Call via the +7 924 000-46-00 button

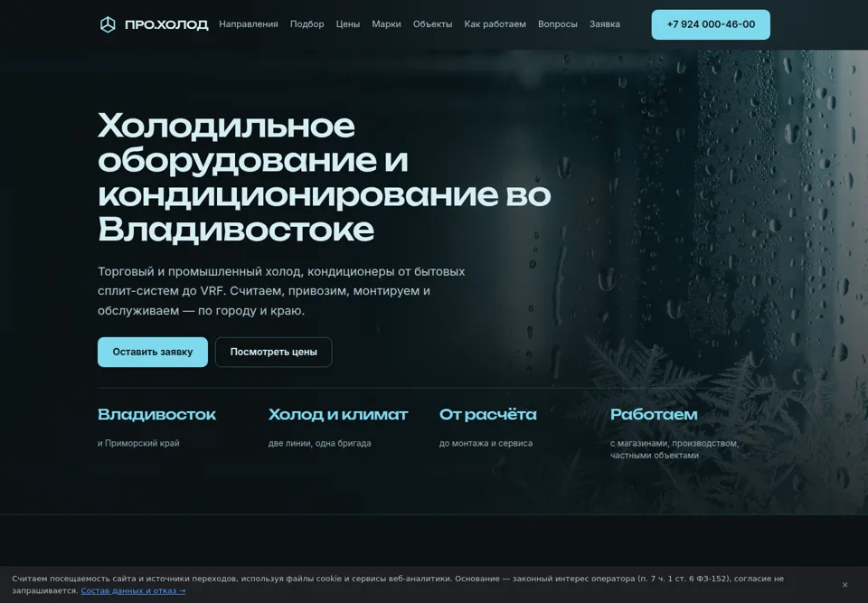[711, 24]
